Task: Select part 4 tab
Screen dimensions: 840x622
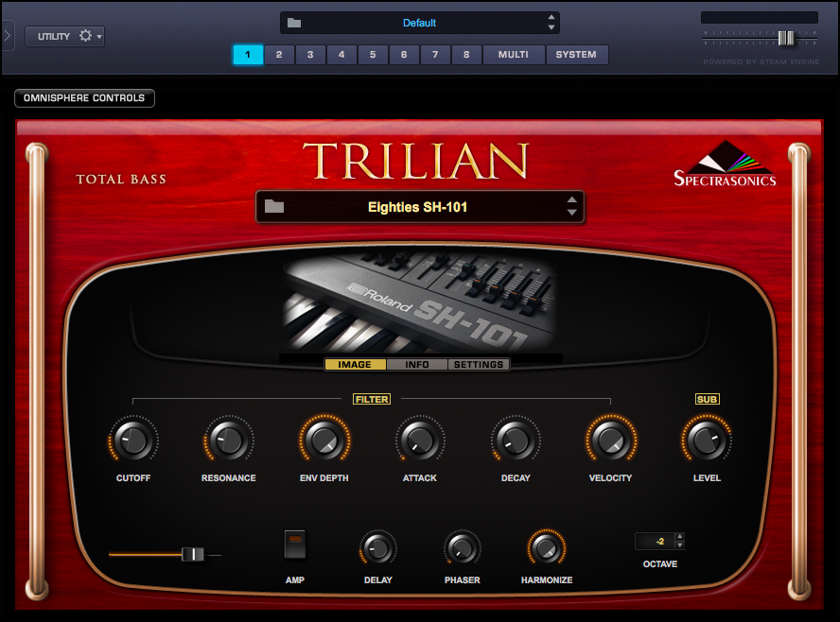Action: point(341,55)
